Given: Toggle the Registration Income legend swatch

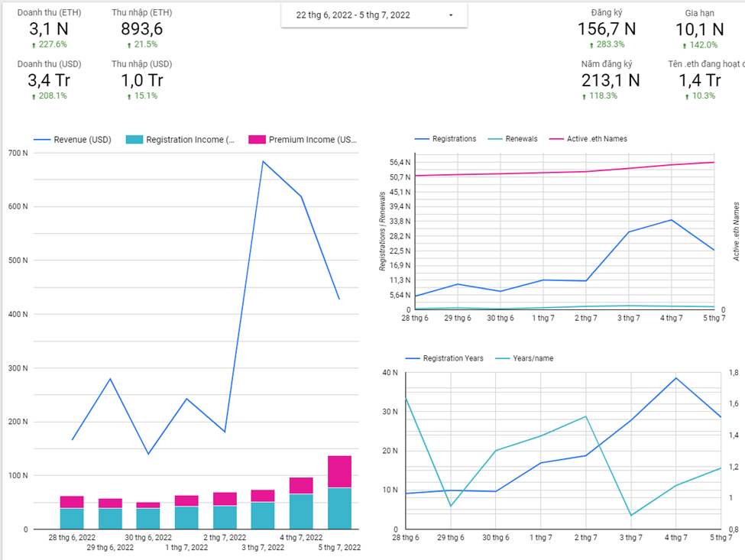Looking at the screenshot, I should (x=134, y=140).
